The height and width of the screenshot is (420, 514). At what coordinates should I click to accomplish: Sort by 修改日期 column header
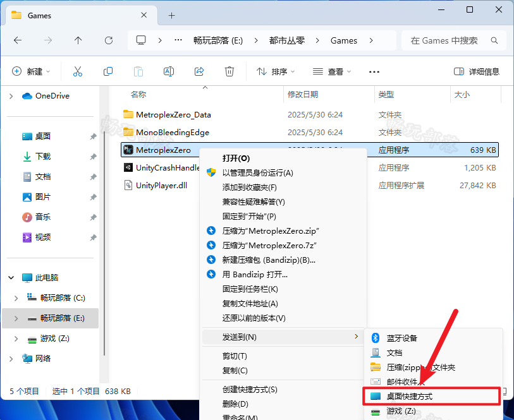[x=303, y=95]
